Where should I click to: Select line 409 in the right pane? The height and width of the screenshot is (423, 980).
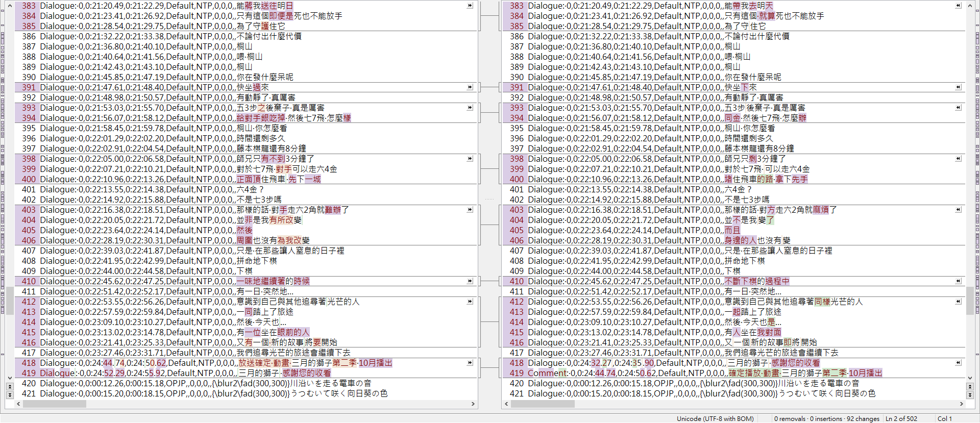734,271
